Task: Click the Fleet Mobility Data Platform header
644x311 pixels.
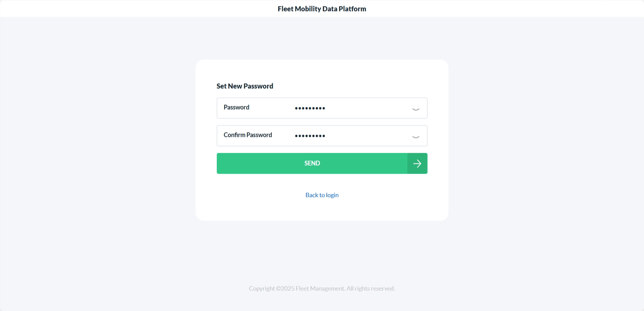Action: point(322,9)
